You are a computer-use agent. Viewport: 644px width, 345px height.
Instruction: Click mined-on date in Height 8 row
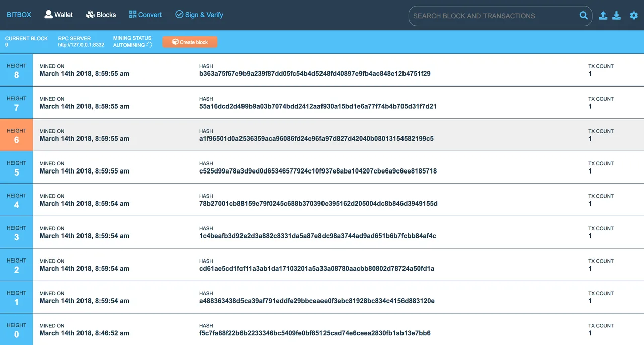pos(85,74)
